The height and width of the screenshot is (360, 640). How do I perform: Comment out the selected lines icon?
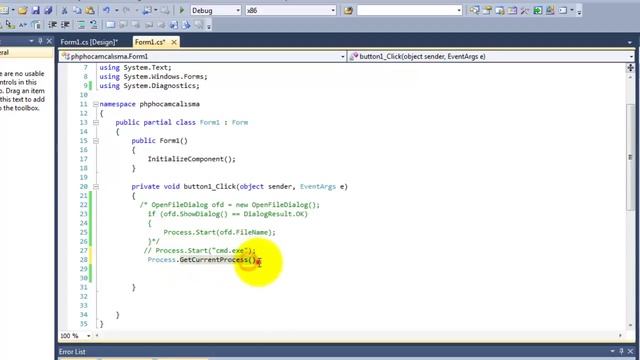pyautogui.click(x=81, y=25)
